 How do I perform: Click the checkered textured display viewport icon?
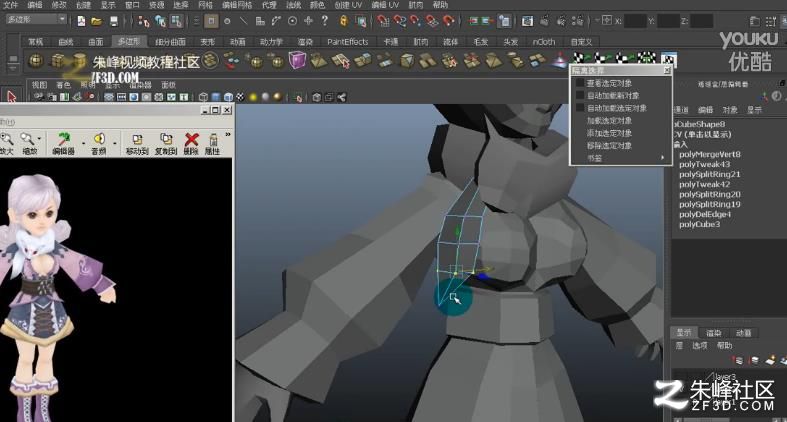tap(240, 97)
